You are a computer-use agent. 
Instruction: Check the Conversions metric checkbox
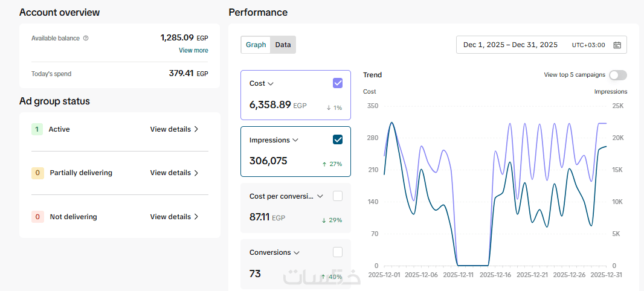click(x=338, y=252)
